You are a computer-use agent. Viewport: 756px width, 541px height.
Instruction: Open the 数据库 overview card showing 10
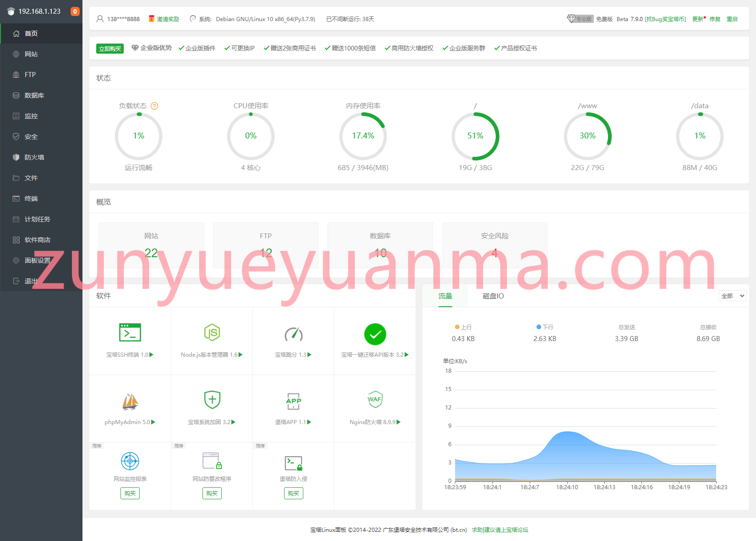(380, 245)
